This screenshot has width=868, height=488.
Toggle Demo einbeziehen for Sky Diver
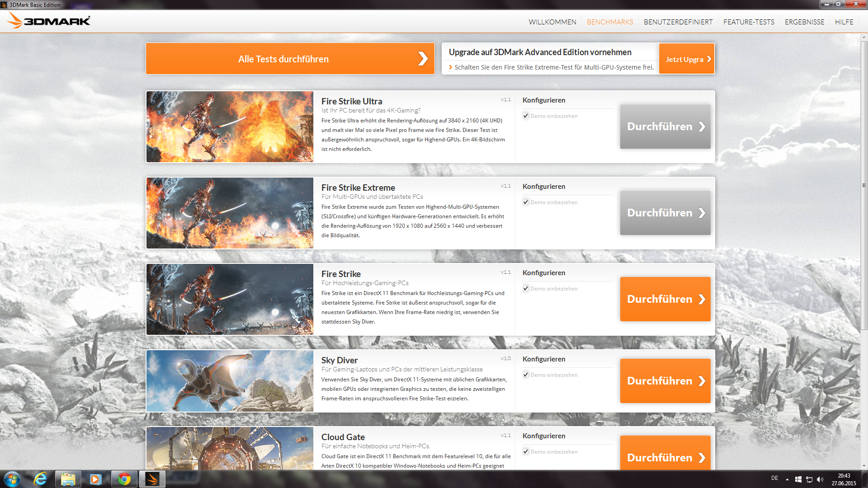526,375
